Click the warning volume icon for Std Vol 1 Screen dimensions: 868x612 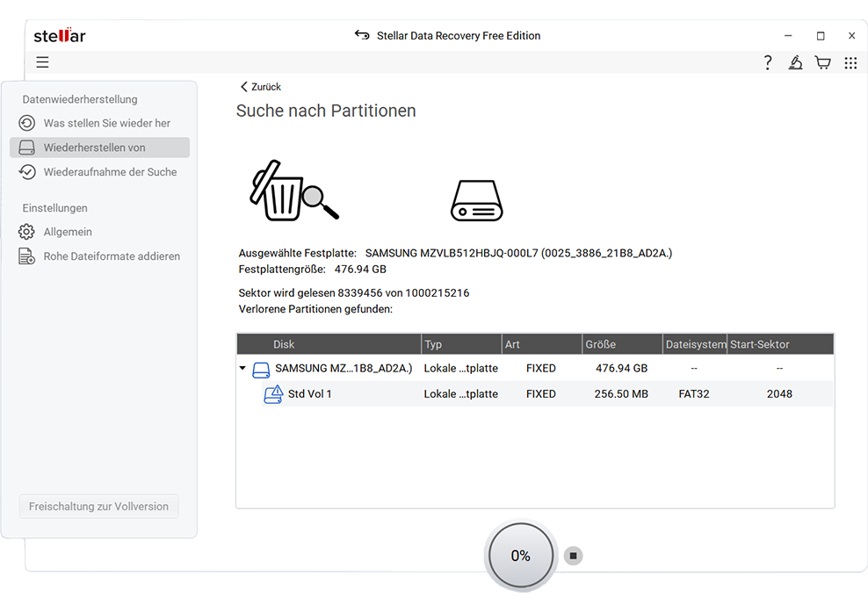point(273,394)
